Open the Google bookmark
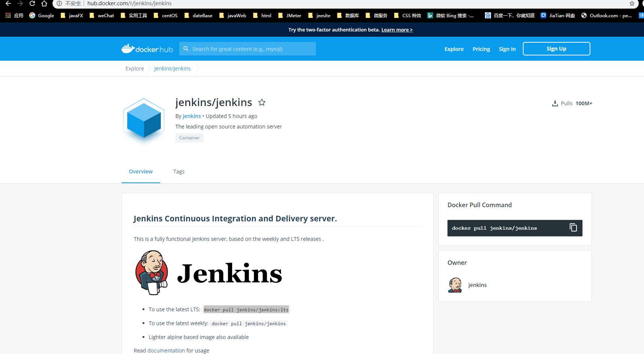This screenshot has height=354, width=644. [42, 15]
